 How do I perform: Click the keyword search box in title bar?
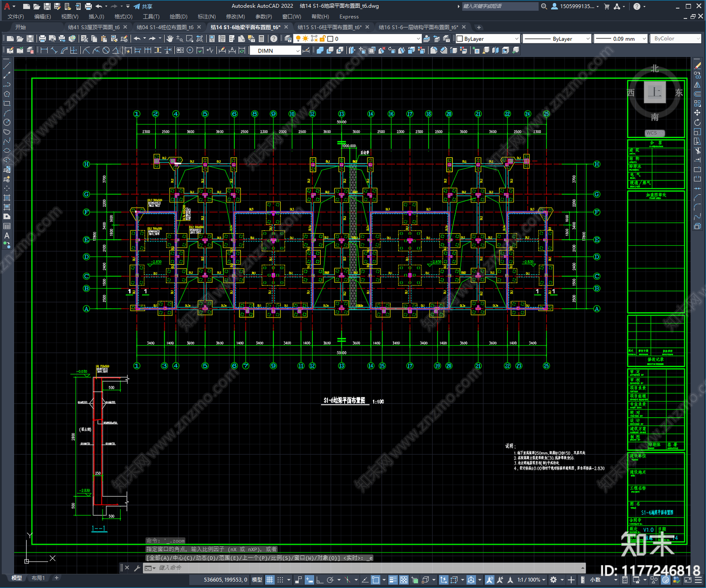pos(499,6)
